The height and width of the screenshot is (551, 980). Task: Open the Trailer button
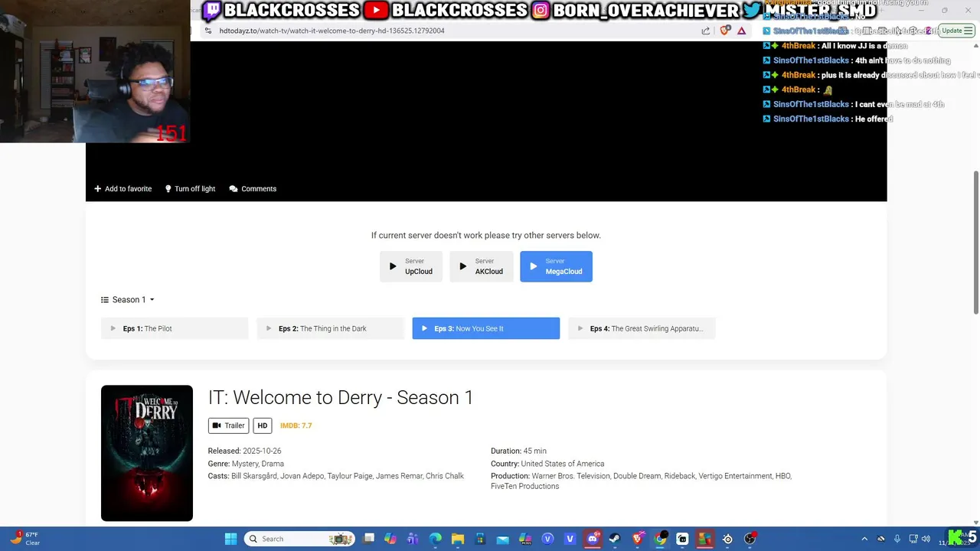point(228,425)
